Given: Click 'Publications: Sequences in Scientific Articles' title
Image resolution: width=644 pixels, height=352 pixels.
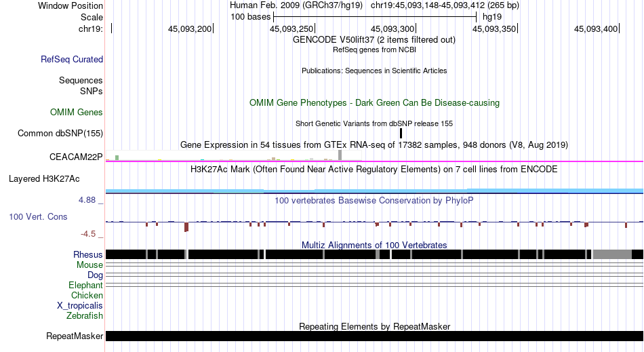Looking at the screenshot, I should [x=374, y=71].
